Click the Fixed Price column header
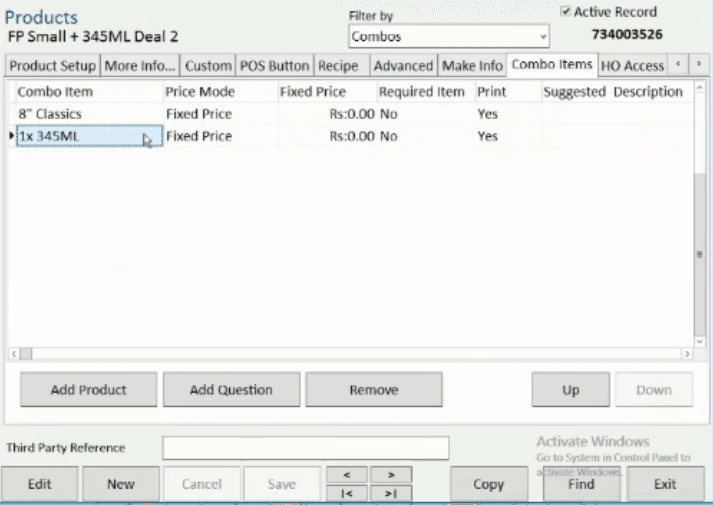This screenshot has height=505, width=713. [327, 92]
